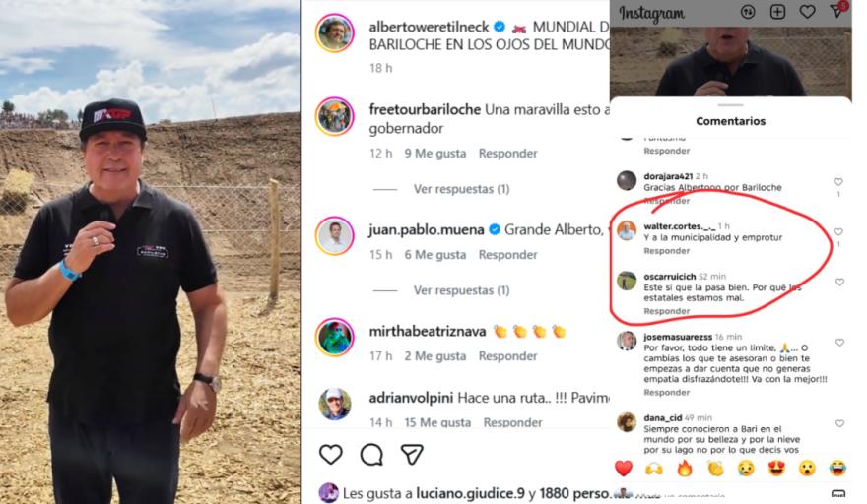Viewport: 867px width, 504px height.
Task: Like dorajara421's comment
Action: [x=838, y=182]
